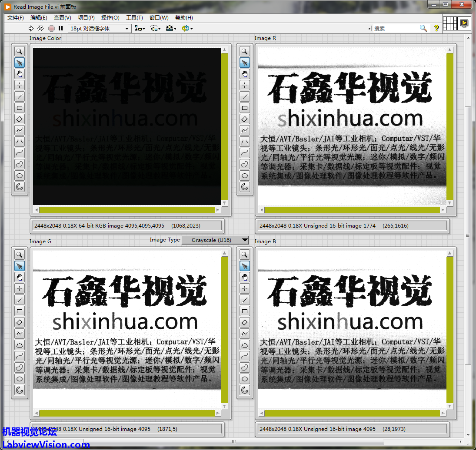Open the 窗口(W) menu

click(x=159, y=17)
